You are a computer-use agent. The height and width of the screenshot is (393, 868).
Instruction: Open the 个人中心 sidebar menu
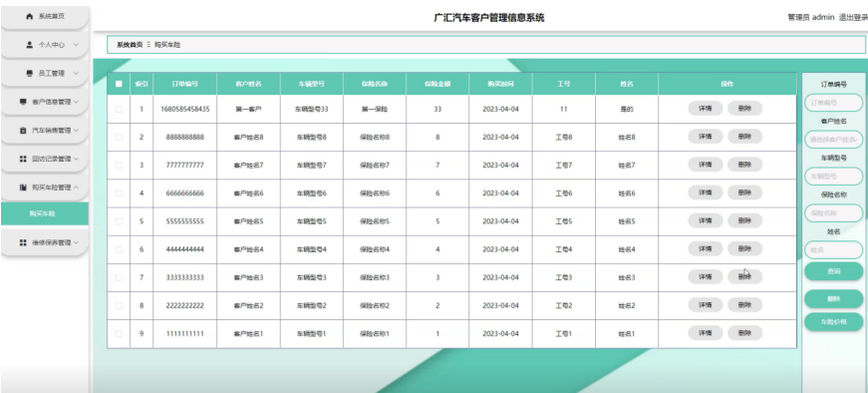pyautogui.click(x=44, y=45)
